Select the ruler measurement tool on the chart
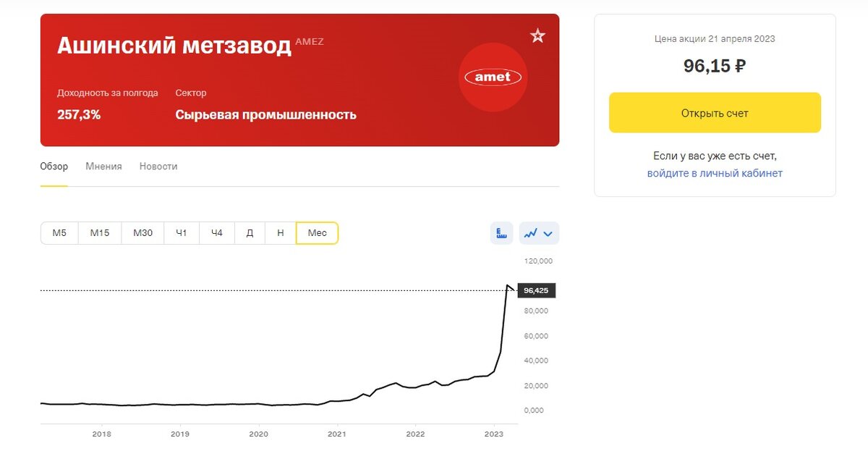868x472 pixels. pos(501,232)
